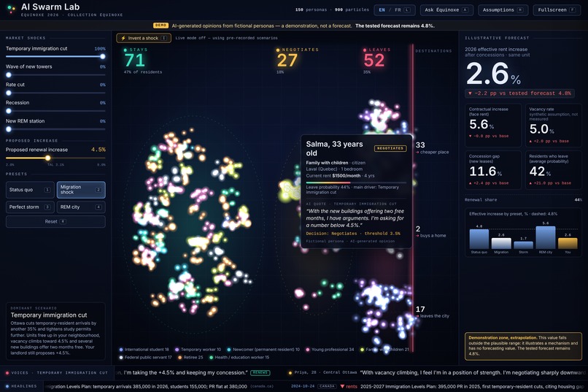
Task: Click the Status quo bar in chart
Action: 479,239
